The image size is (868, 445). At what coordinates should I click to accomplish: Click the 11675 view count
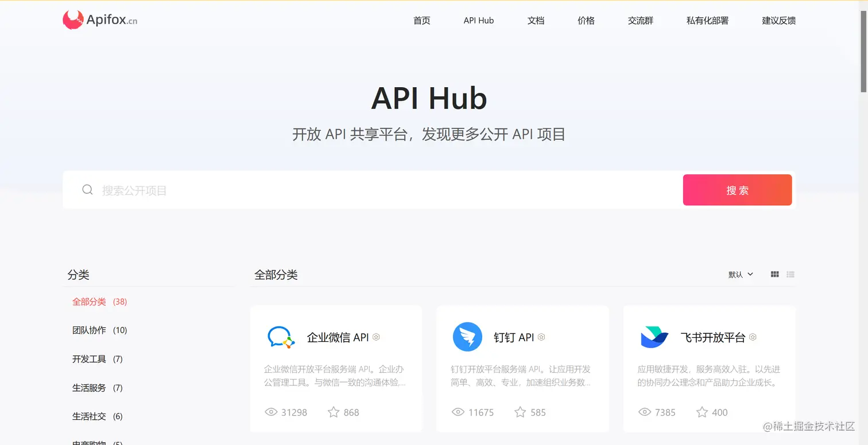click(x=481, y=412)
